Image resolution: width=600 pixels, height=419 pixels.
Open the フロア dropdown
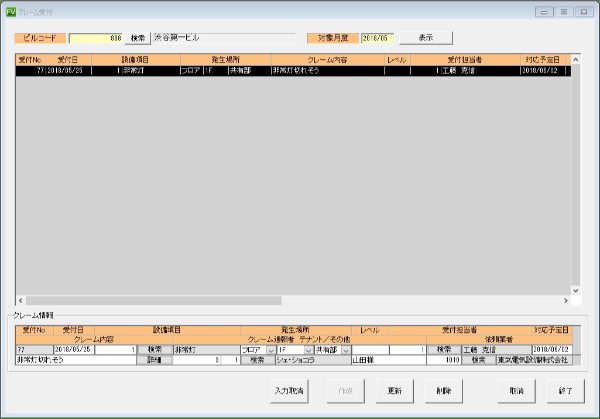point(271,350)
